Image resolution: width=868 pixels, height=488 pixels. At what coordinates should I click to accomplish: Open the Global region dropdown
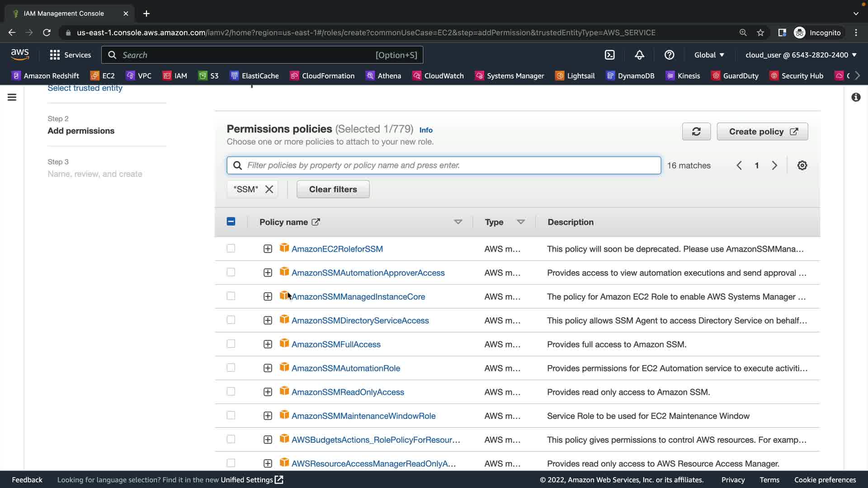point(709,55)
